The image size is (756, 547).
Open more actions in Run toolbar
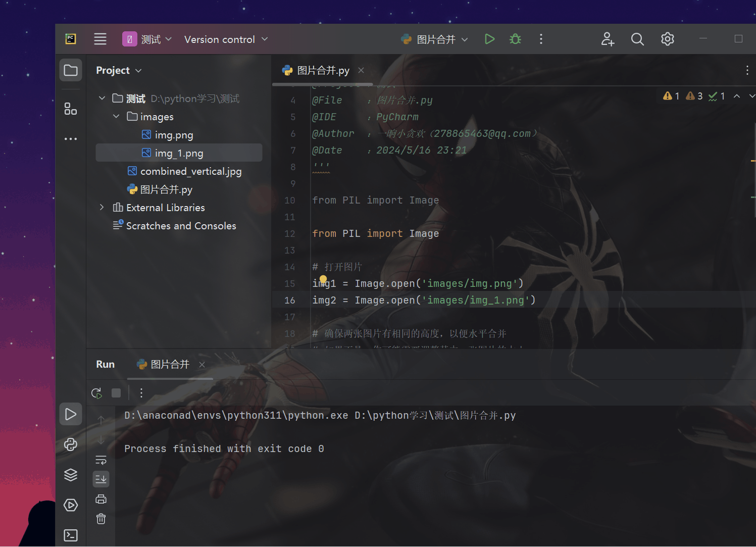click(141, 393)
